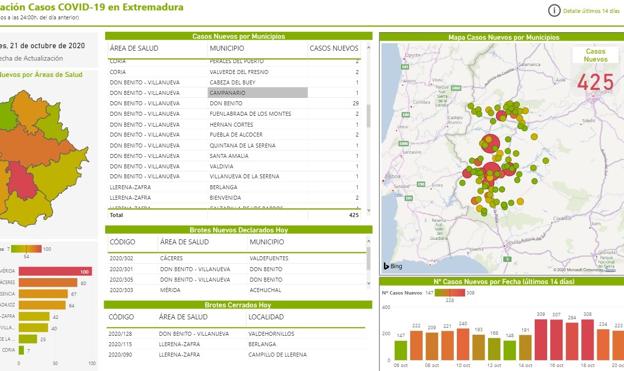Click the Bing logo on the map
Viewport: 624px width, 371px height.
[393, 266]
